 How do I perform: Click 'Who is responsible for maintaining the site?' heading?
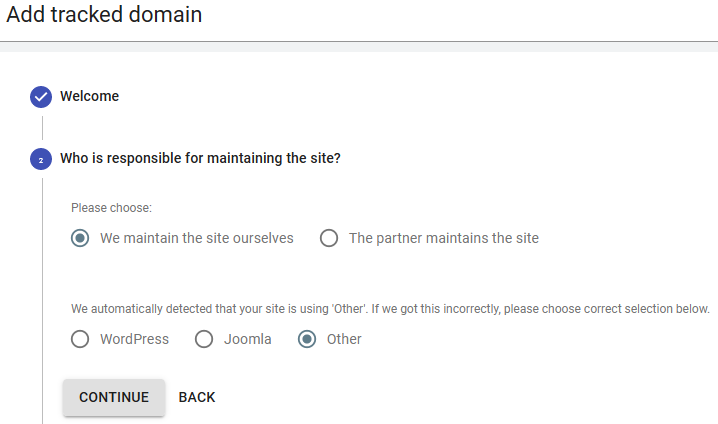point(200,158)
